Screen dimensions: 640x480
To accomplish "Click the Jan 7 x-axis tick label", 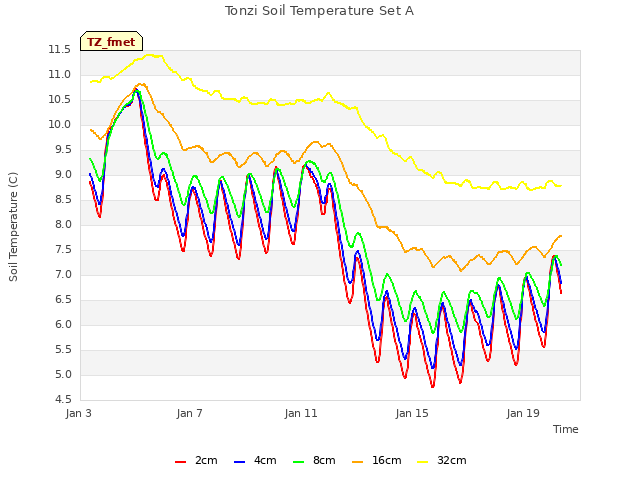I will (189, 413).
